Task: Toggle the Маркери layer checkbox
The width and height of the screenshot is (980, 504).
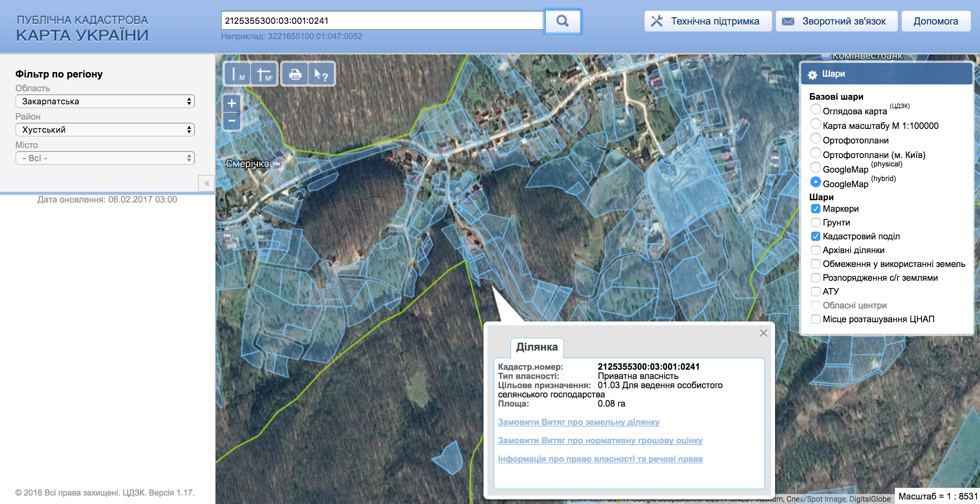Action: (x=815, y=209)
